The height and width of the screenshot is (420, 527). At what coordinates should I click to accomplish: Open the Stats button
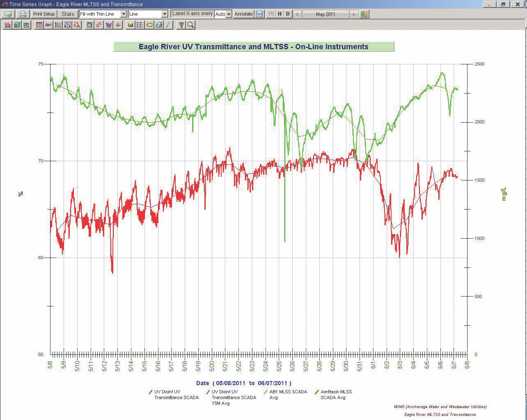(x=68, y=14)
